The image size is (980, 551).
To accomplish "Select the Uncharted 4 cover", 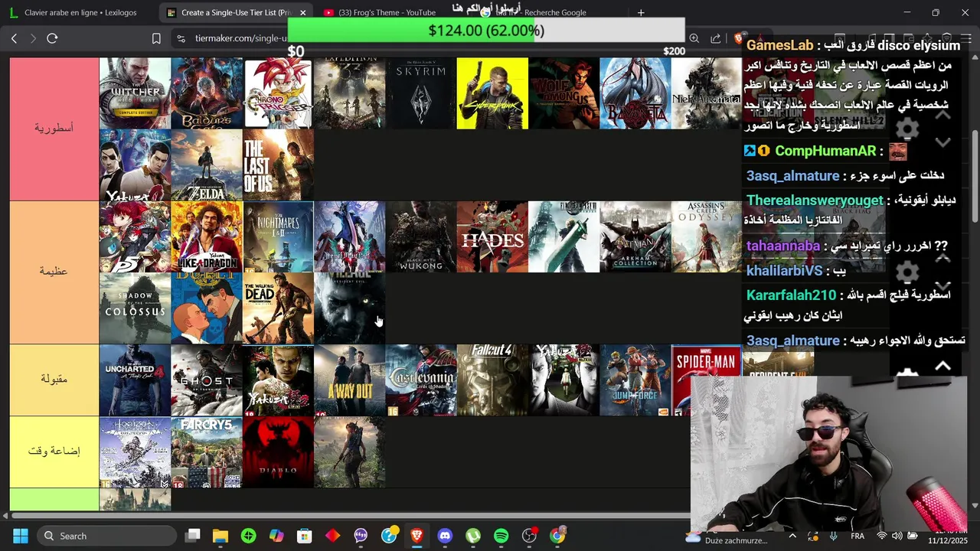I will pyautogui.click(x=135, y=380).
